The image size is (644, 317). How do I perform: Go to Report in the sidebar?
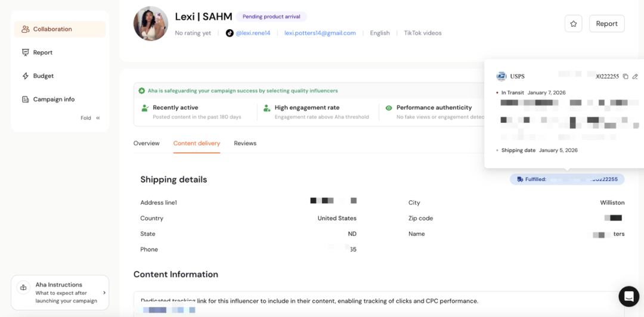tap(42, 52)
